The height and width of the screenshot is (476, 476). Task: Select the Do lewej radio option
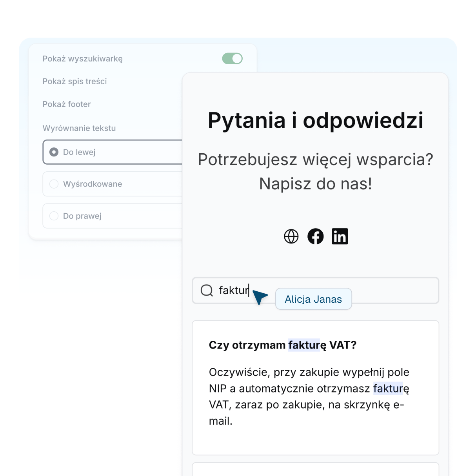pos(113,152)
